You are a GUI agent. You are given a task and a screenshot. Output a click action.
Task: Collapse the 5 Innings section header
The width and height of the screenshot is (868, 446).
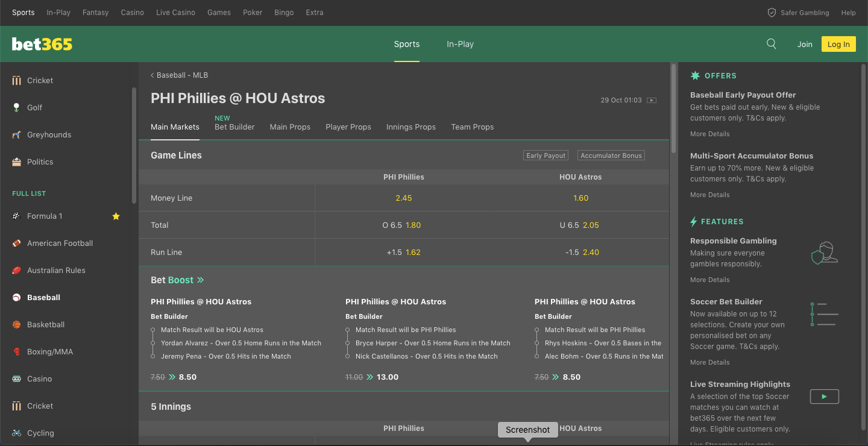tap(404, 406)
